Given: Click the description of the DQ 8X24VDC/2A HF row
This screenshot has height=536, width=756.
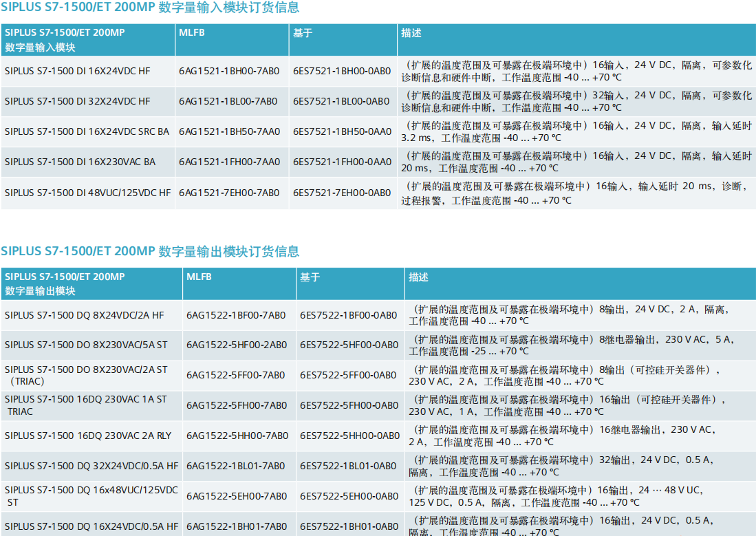Looking at the screenshot, I should pos(569,315).
